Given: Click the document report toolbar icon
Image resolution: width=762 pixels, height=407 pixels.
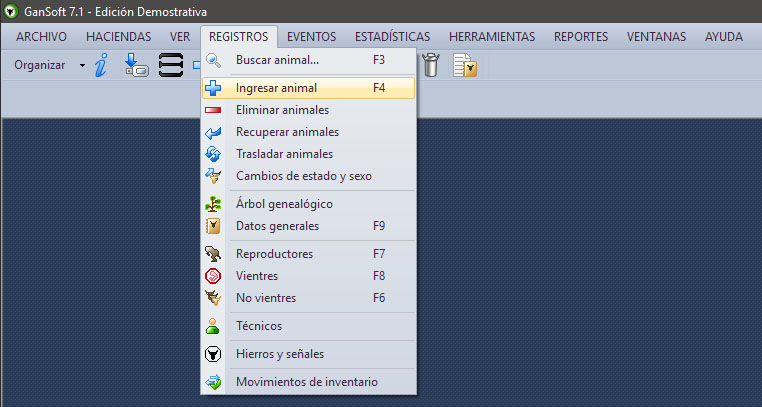Looking at the screenshot, I should click(465, 65).
